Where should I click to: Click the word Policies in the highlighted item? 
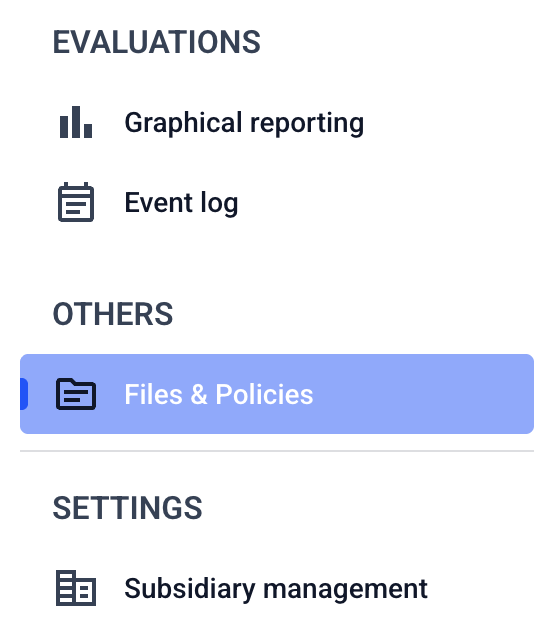[264, 394]
